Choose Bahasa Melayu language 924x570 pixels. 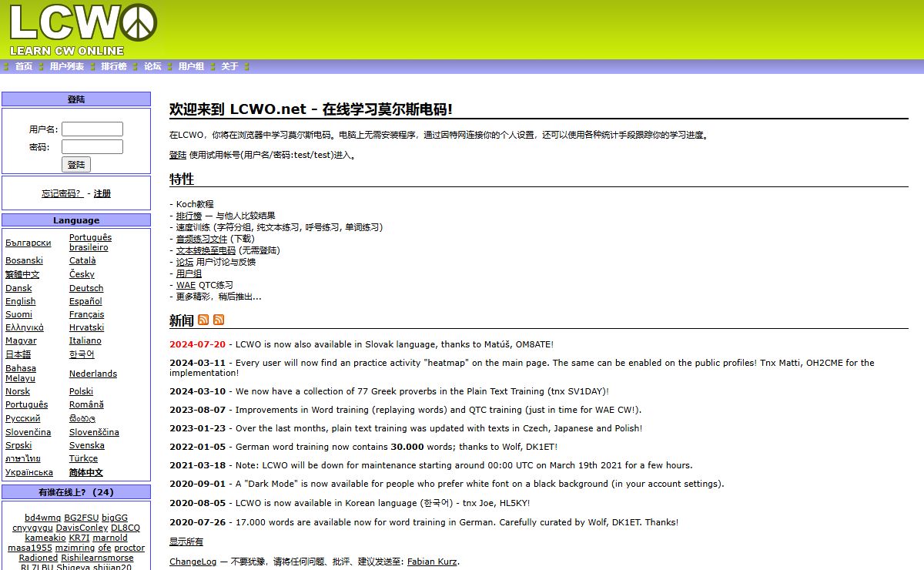(21, 374)
